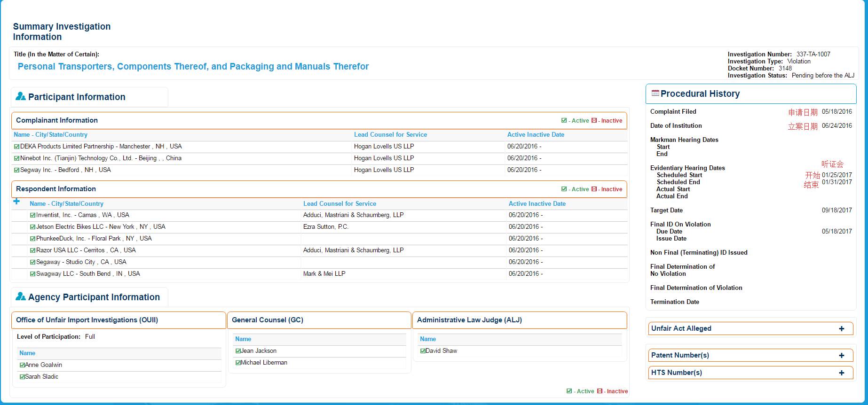The image size is (868, 405).
Task: Click Complaint Filed date 05/18/2016
Action: point(837,112)
